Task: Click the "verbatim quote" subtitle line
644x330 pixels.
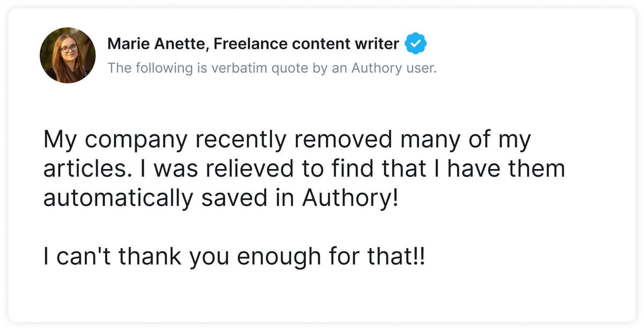Action: [x=272, y=68]
